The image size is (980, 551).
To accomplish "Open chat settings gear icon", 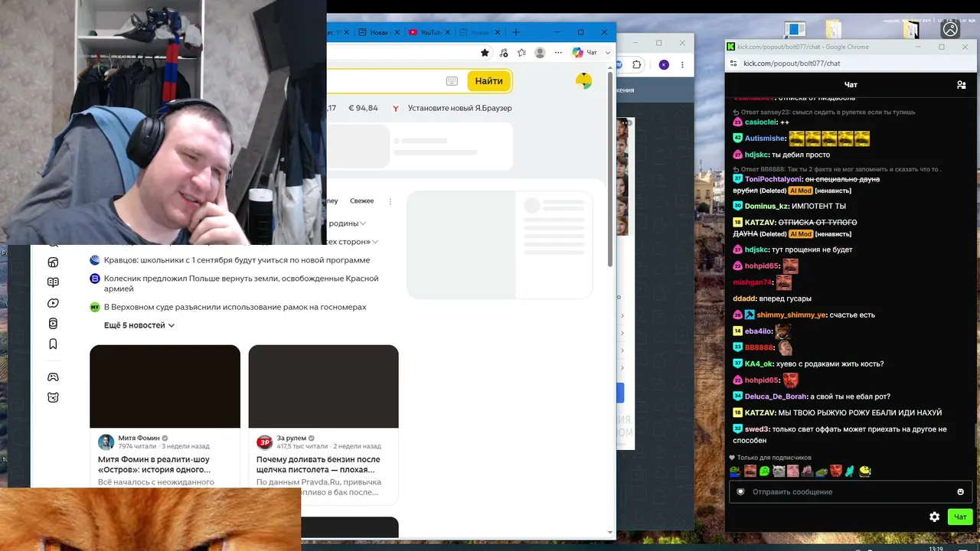I will point(934,517).
